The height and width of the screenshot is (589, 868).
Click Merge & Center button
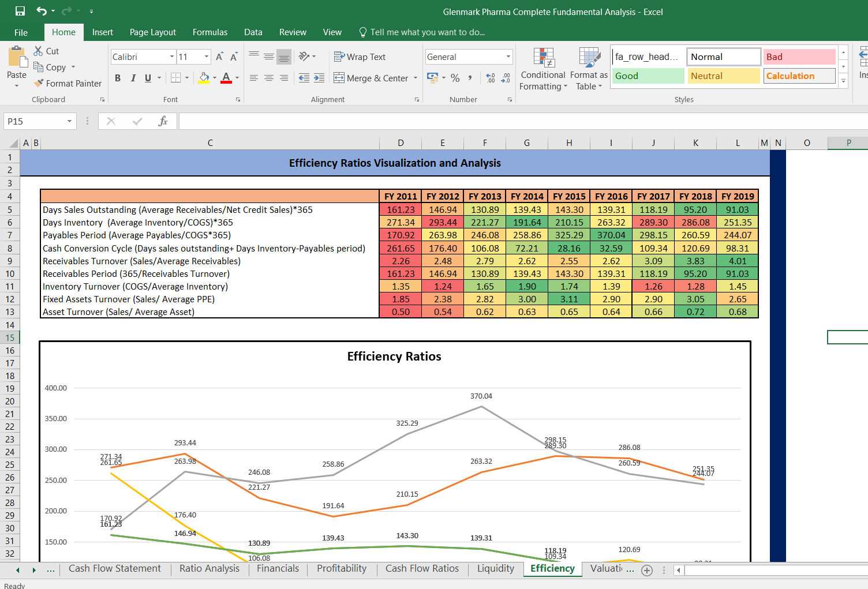click(371, 78)
